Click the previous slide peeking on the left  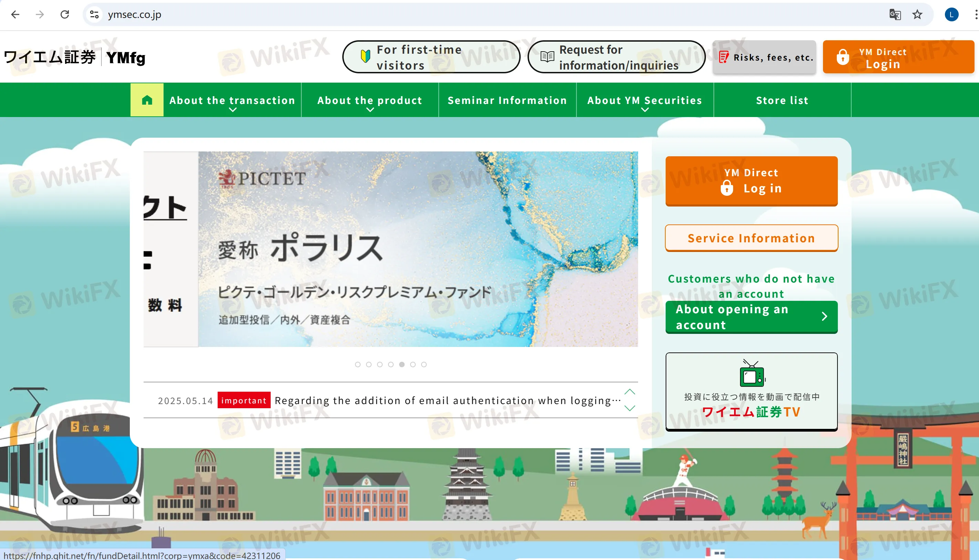[x=171, y=249]
